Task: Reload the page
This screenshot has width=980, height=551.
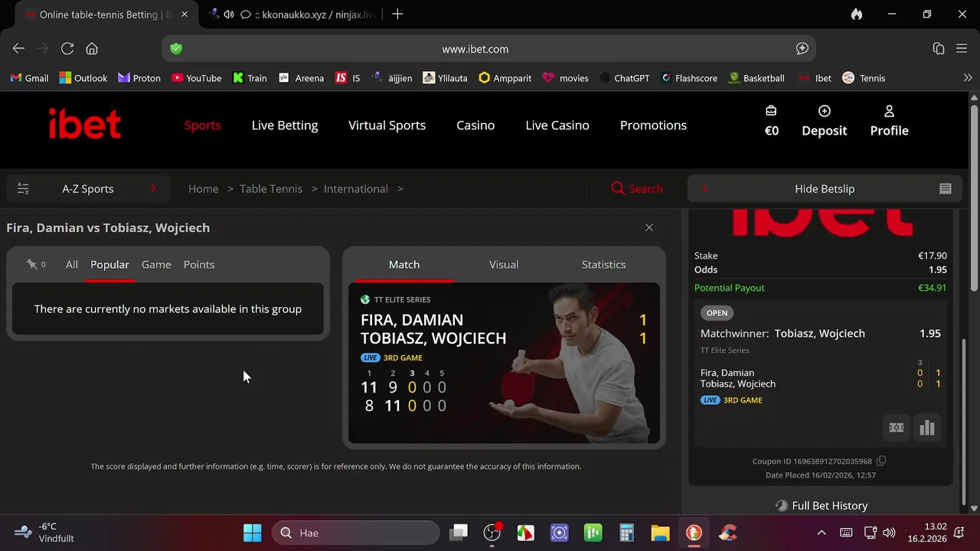Action: coord(67,48)
